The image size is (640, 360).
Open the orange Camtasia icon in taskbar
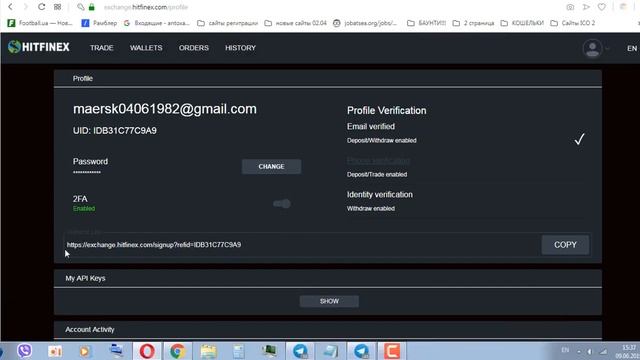(x=392, y=351)
